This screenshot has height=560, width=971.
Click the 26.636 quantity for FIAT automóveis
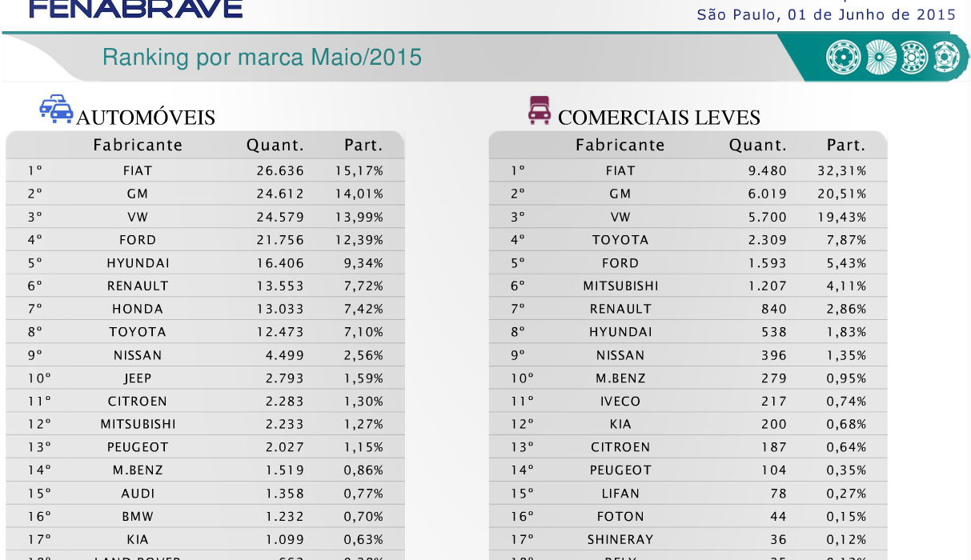tap(276, 170)
